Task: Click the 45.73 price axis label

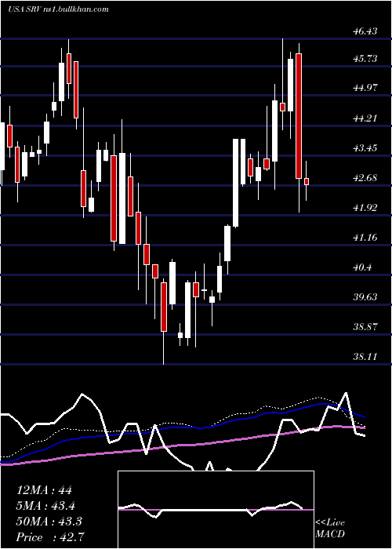Action: [365, 59]
